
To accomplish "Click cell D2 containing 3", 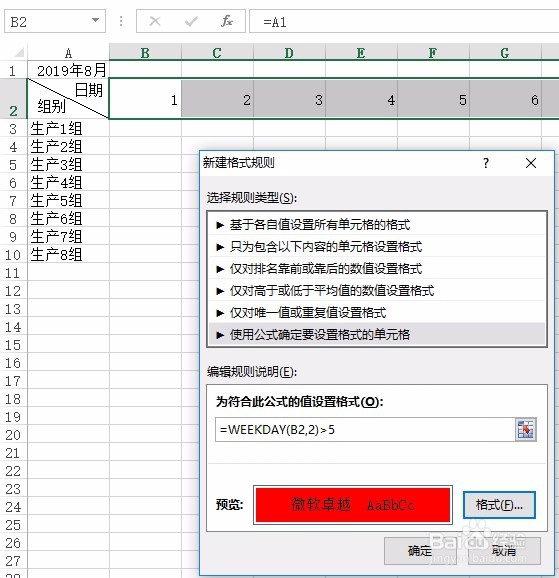I will point(289,98).
